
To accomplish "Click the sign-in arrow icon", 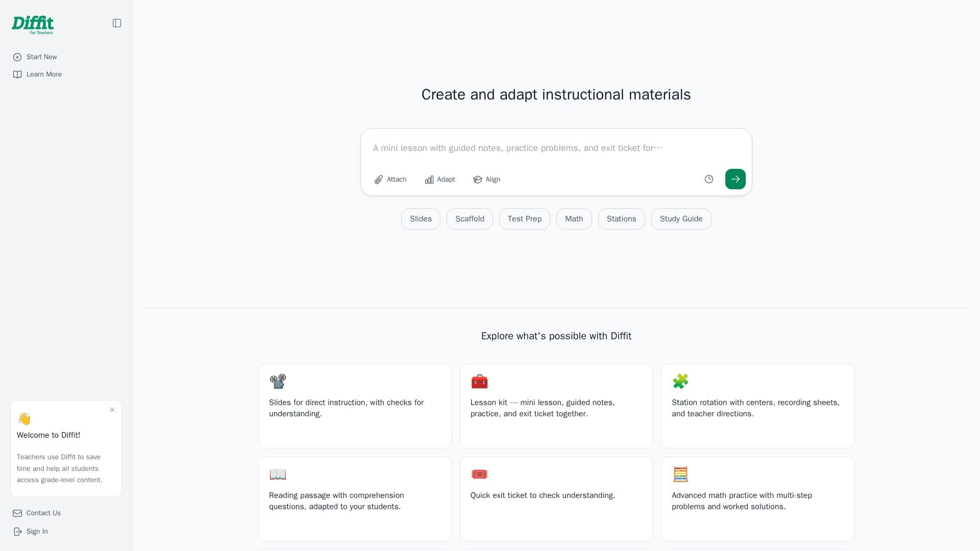I will click(x=17, y=532).
